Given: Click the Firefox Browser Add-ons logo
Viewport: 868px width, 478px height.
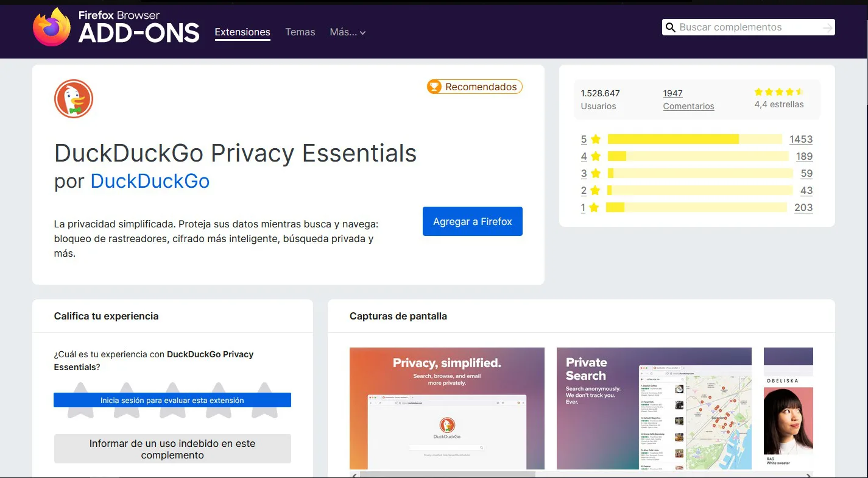Looking at the screenshot, I should coord(116,27).
